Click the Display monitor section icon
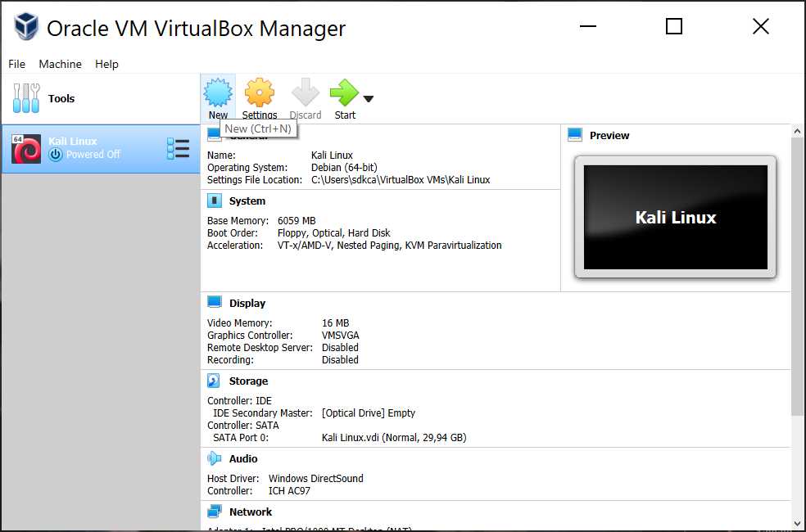 click(215, 303)
